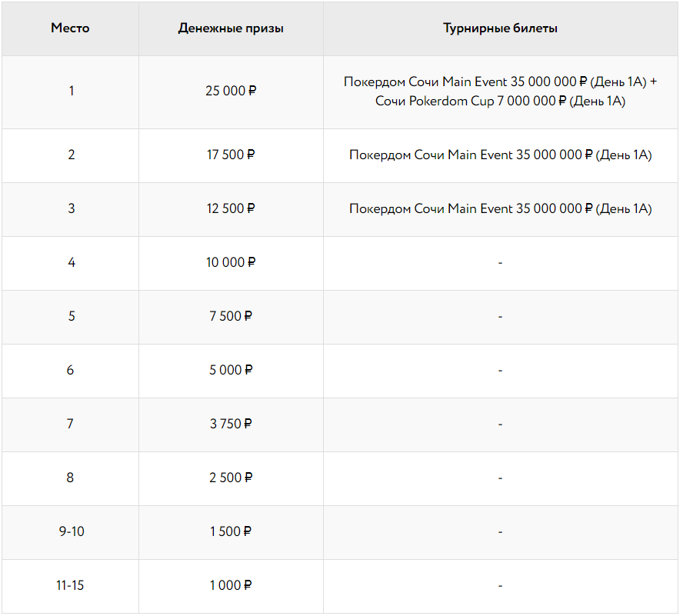
Task: Click the 7 500 ₽ prize cell
Action: 231,316
